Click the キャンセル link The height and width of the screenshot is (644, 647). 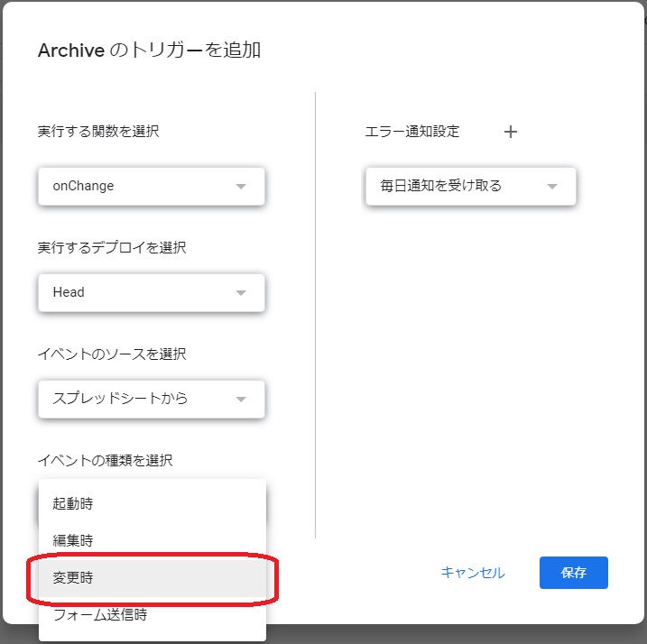point(473,573)
